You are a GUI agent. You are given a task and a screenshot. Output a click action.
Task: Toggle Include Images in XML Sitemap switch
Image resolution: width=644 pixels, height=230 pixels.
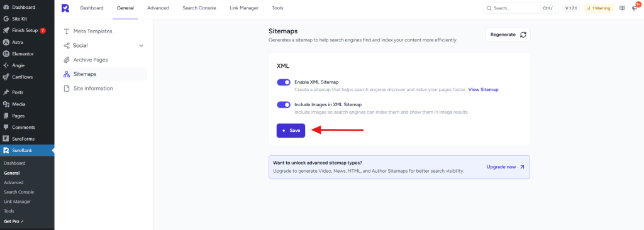pos(284,105)
